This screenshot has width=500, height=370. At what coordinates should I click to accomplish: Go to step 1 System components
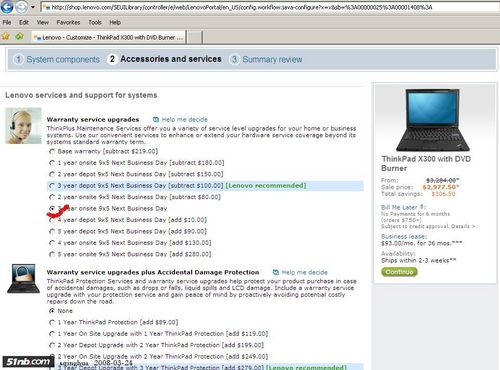57,59
